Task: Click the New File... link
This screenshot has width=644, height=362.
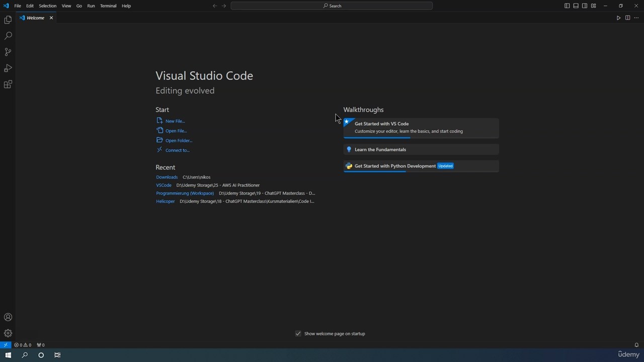Action: 171,121
